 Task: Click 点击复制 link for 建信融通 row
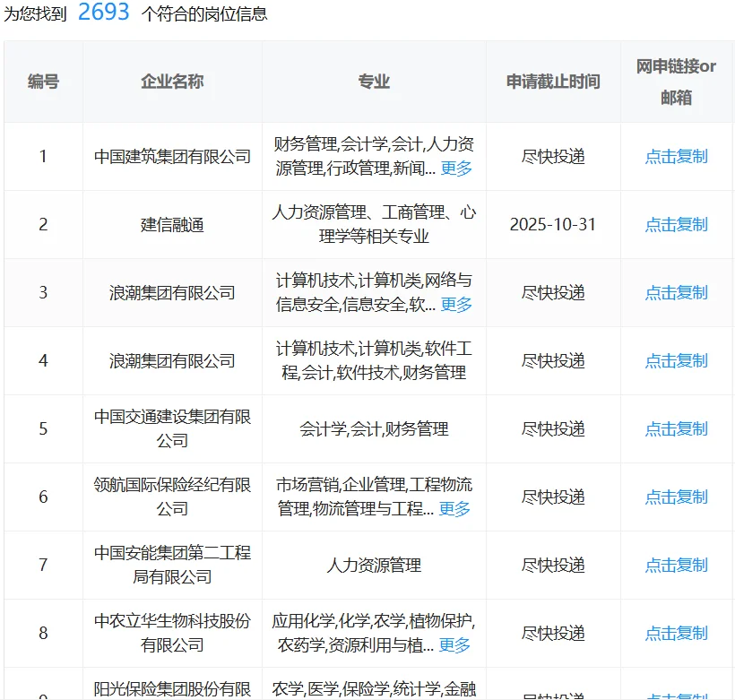coord(676,225)
